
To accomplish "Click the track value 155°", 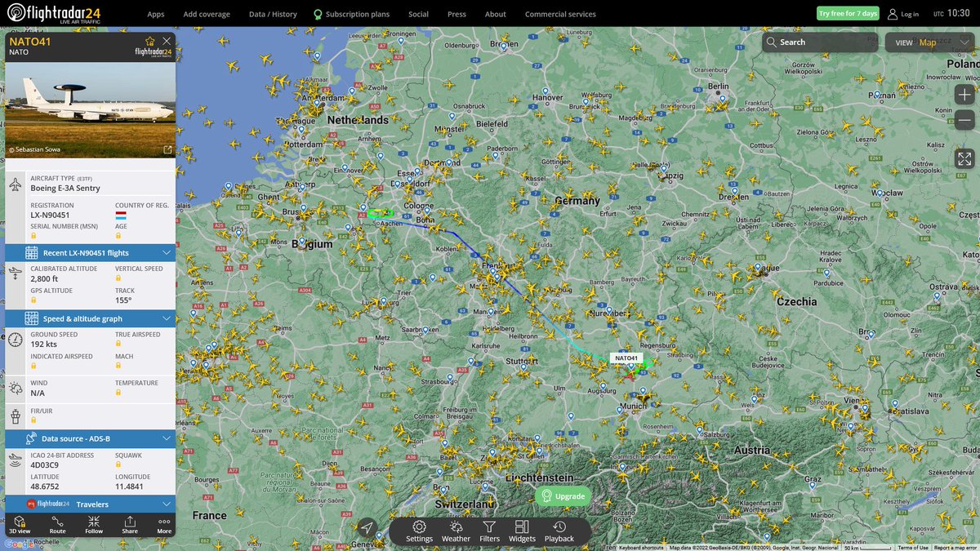I will [x=123, y=300].
